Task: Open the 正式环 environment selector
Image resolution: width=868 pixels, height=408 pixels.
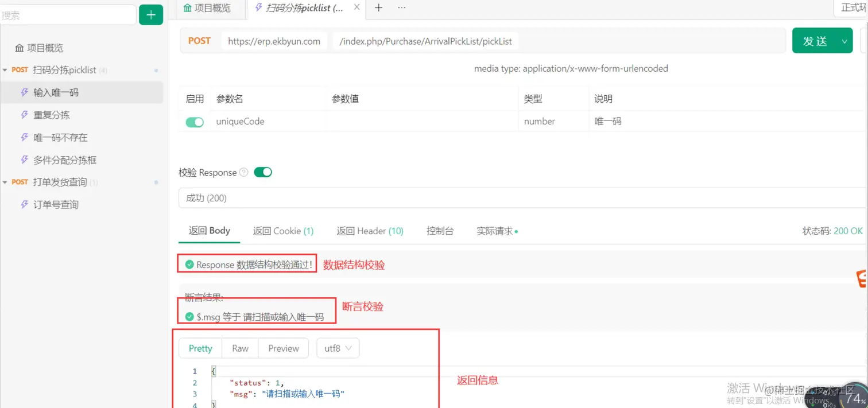Action: pyautogui.click(x=851, y=7)
